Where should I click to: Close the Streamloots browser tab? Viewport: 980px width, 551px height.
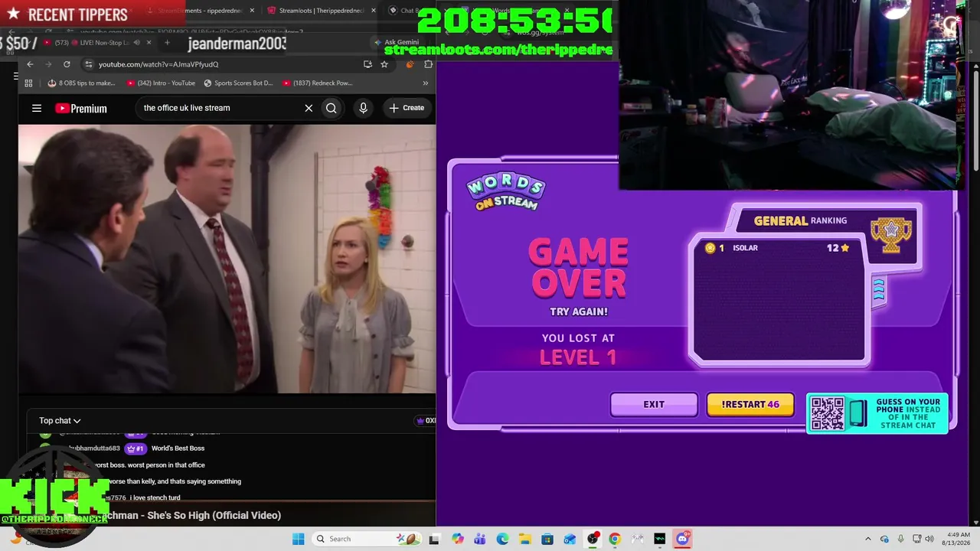374,11
